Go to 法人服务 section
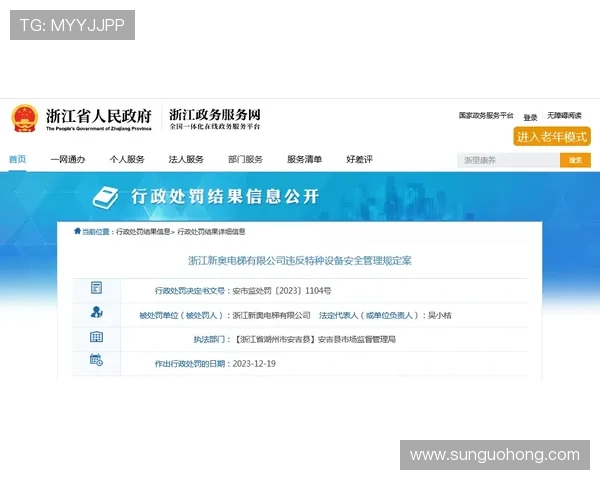Image resolution: width=600 pixels, height=480 pixels. pyautogui.click(x=186, y=159)
